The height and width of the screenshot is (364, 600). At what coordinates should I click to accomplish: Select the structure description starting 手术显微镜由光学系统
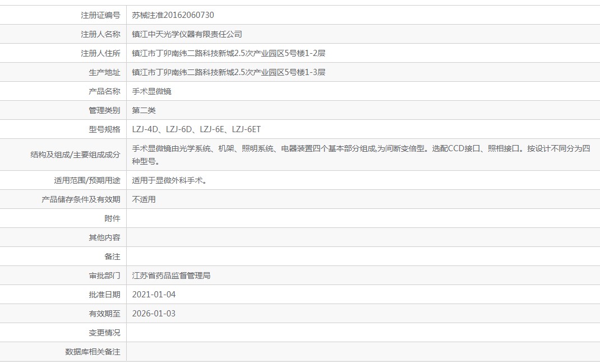pos(361,155)
